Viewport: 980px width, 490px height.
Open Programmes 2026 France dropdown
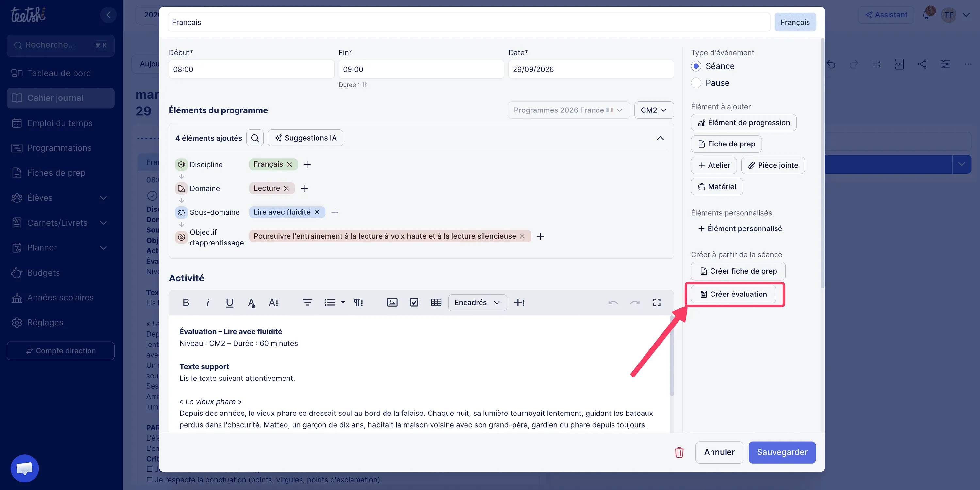click(x=568, y=110)
